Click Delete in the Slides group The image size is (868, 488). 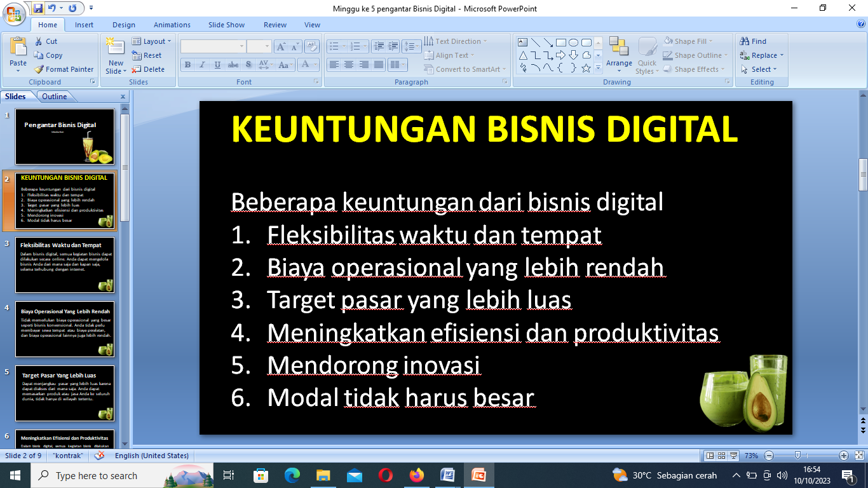[149, 69]
